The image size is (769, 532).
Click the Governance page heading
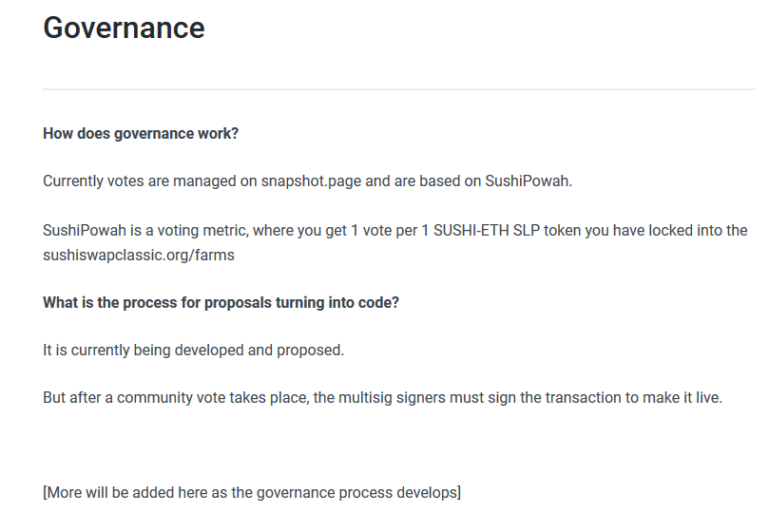[x=124, y=28]
